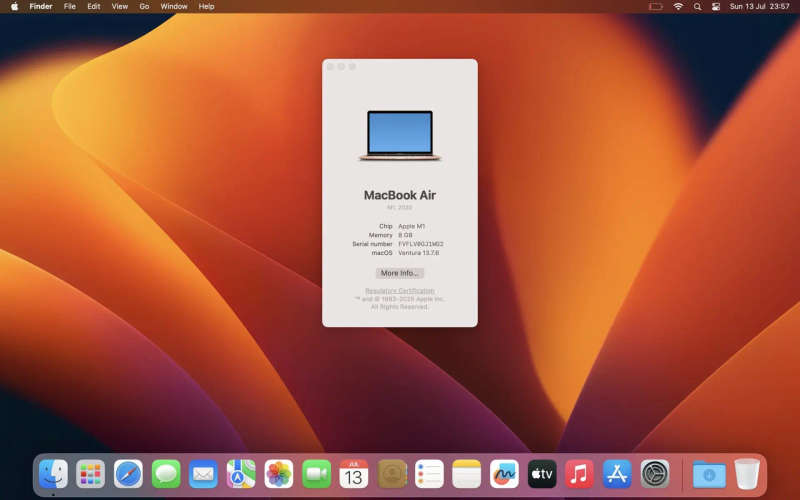Open Reminders from the Dock
800x500 pixels.
tap(430, 474)
